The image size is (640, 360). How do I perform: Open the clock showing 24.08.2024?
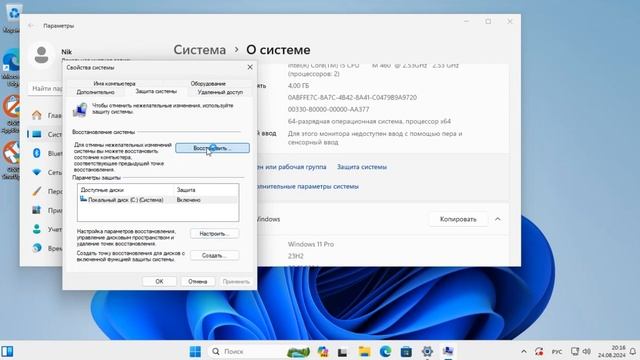pyautogui.click(x=611, y=351)
